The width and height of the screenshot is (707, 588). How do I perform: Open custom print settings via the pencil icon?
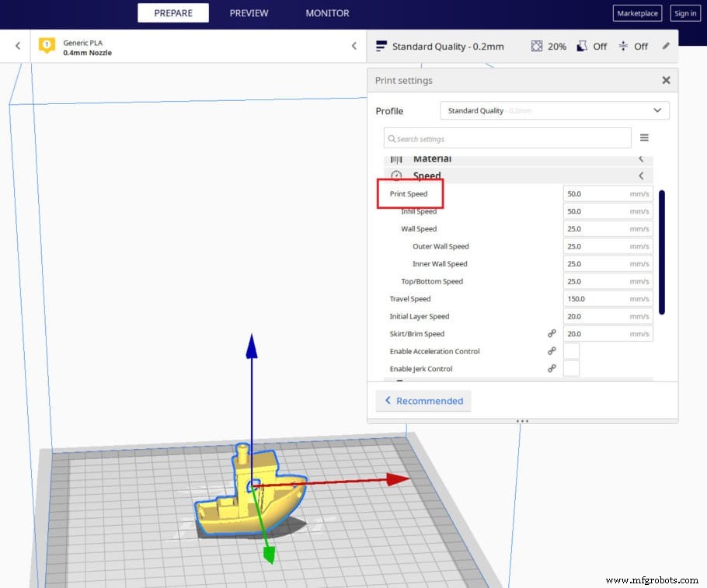coord(666,46)
